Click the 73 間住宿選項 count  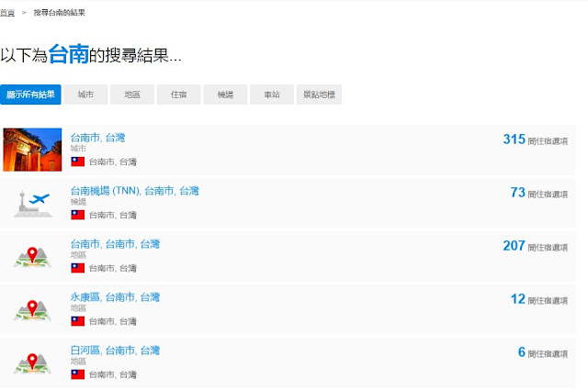[x=539, y=193]
